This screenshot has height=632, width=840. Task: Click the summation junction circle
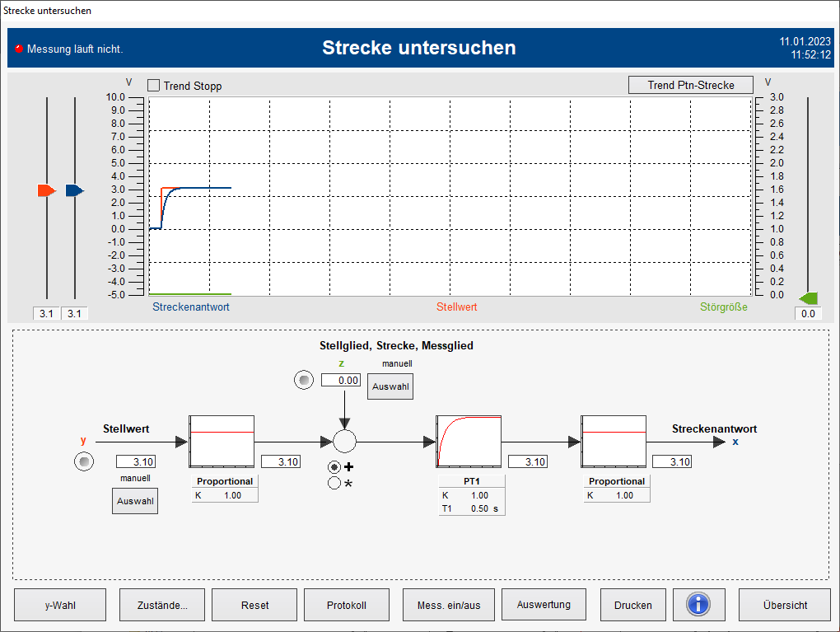344,442
